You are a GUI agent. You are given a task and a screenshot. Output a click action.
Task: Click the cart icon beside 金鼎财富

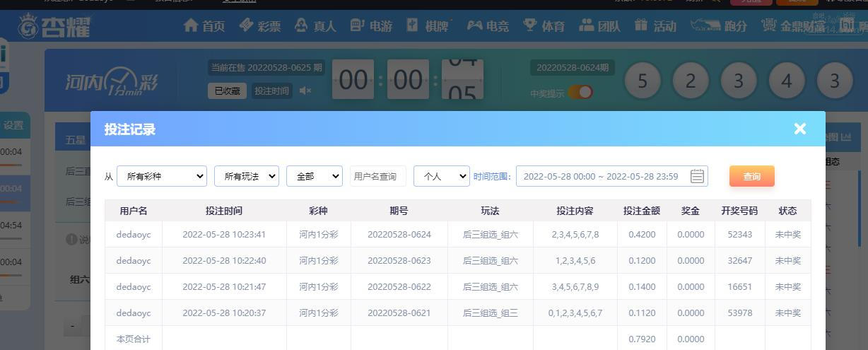[768, 25]
